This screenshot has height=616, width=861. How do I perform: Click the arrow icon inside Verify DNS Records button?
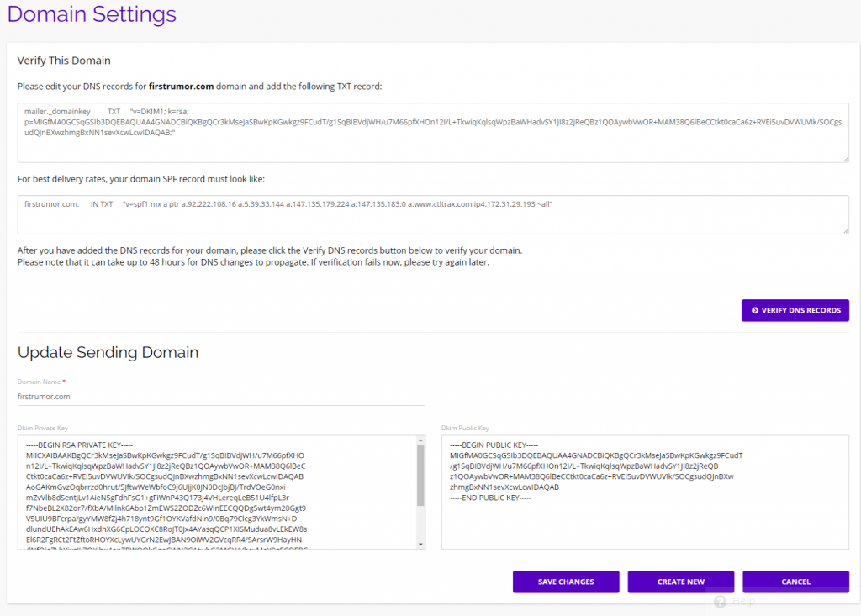tap(755, 310)
